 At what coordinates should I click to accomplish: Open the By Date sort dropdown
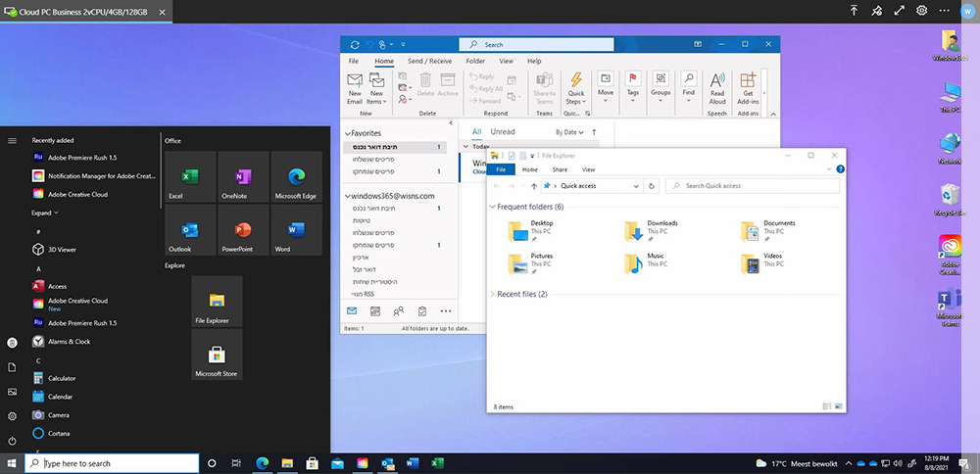coord(569,132)
